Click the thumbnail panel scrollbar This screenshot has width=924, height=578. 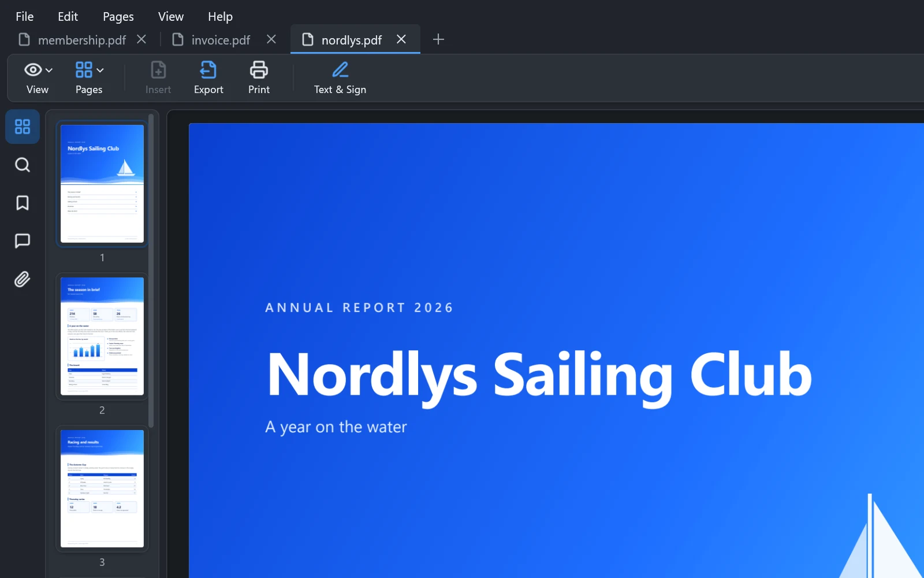(151, 271)
